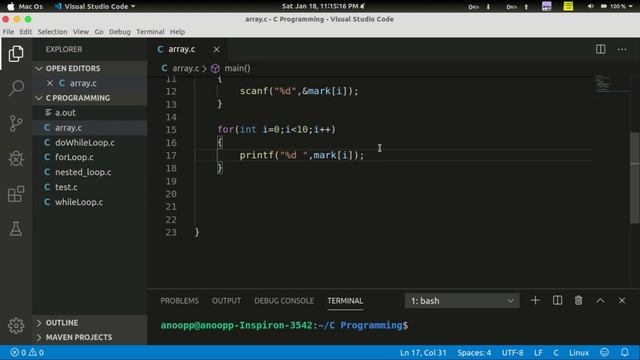Kill the terminal with trash icon
This screenshot has height=360, width=640.
[578, 300]
